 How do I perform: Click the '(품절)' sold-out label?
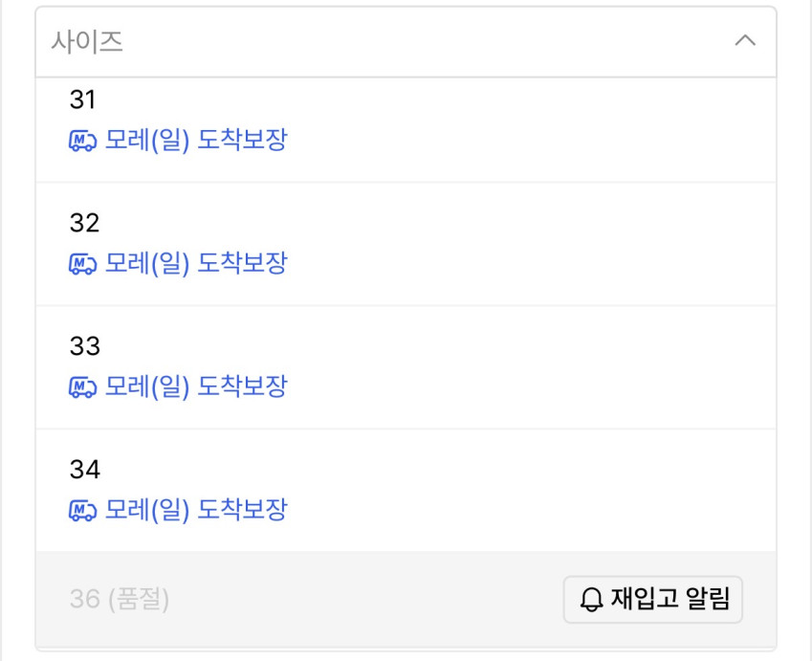pos(139,600)
